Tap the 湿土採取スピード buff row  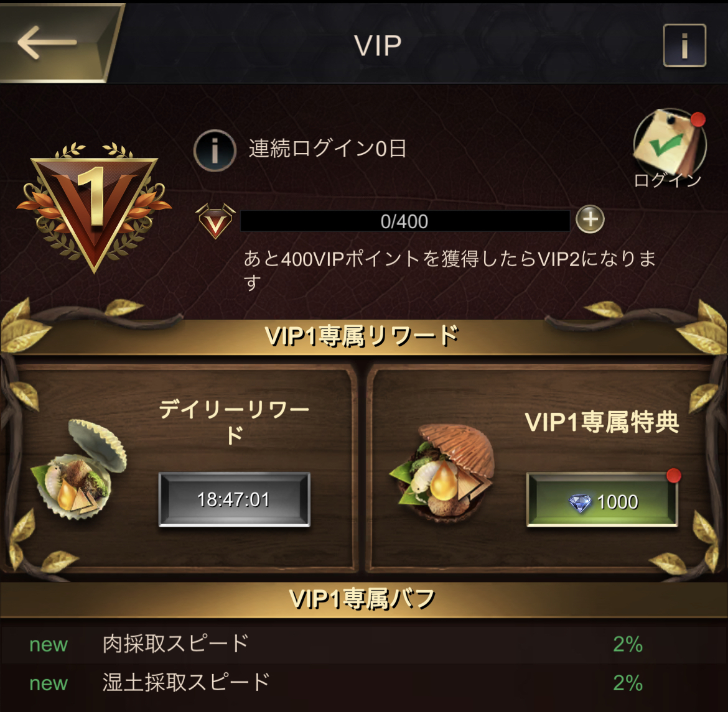click(364, 683)
